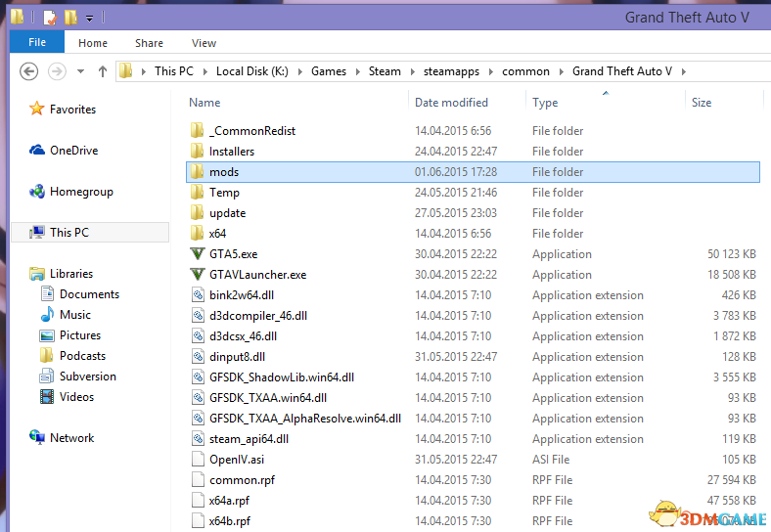Sort files by the Type column header
Screen dimensions: 771x532
545,103
